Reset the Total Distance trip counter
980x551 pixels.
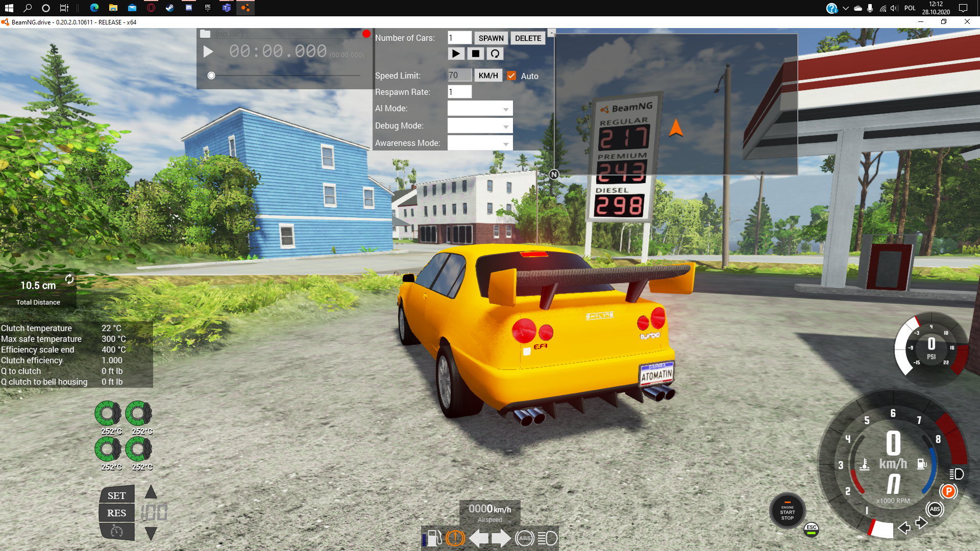click(69, 279)
